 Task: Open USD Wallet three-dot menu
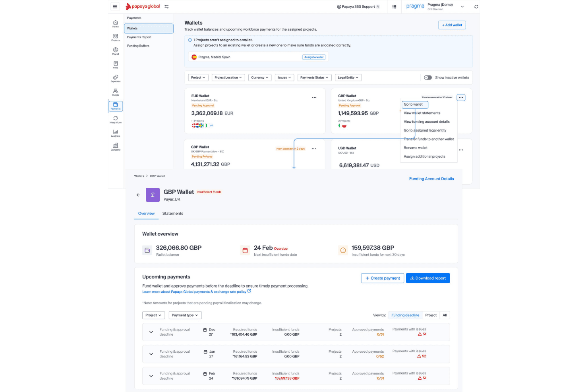click(x=461, y=150)
